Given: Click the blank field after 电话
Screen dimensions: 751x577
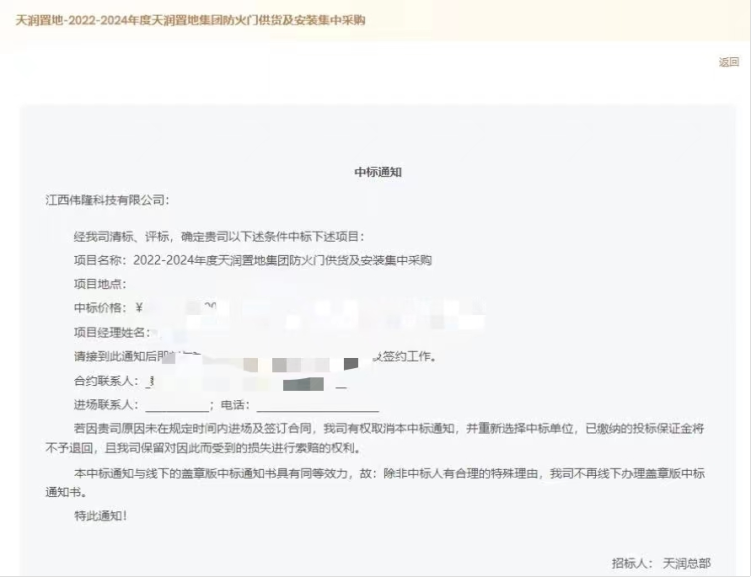Looking at the screenshot, I should [318, 406].
